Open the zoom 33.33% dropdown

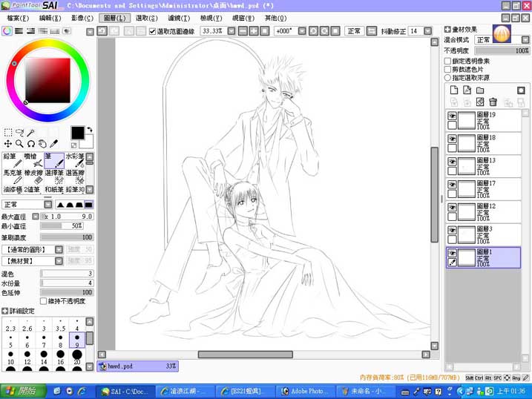coord(231,31)
